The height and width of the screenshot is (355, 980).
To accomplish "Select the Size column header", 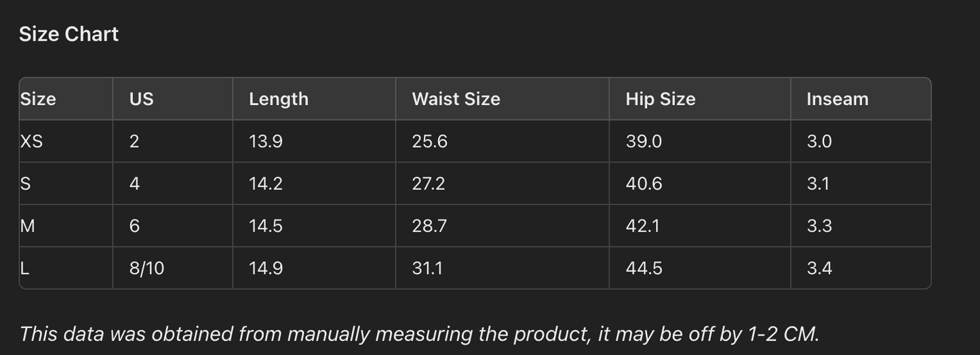I will pos(38,99).
